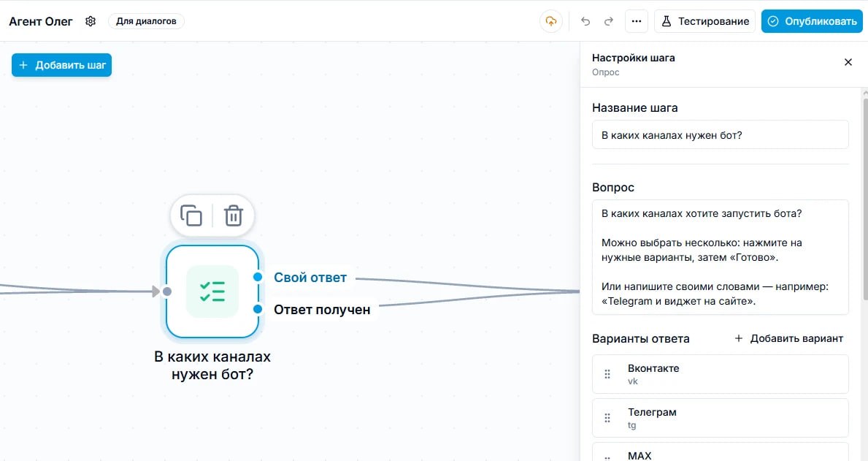Open the Вконтакте answer option
Image resolution: width=868 pixels, height=461 pixels.
click(x=721, y=374)
